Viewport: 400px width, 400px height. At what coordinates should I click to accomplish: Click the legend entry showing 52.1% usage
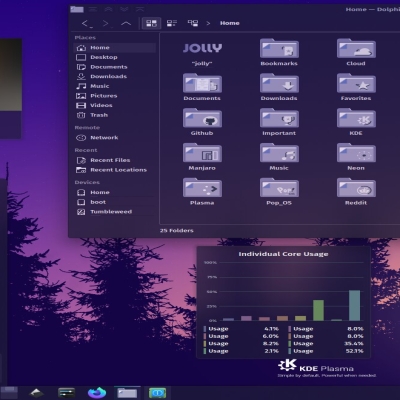click(x=326, y=351)
